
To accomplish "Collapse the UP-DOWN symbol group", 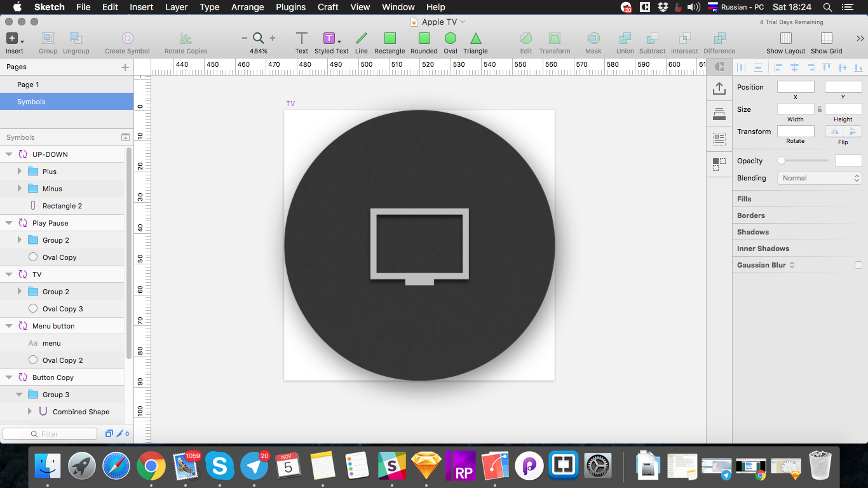I will click(9, 154).
